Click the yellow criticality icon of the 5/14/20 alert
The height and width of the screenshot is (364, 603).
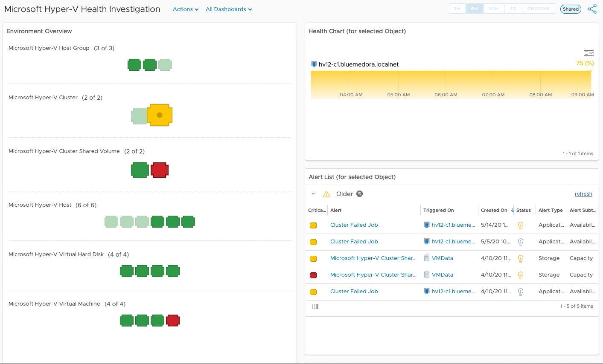point(313,225)
